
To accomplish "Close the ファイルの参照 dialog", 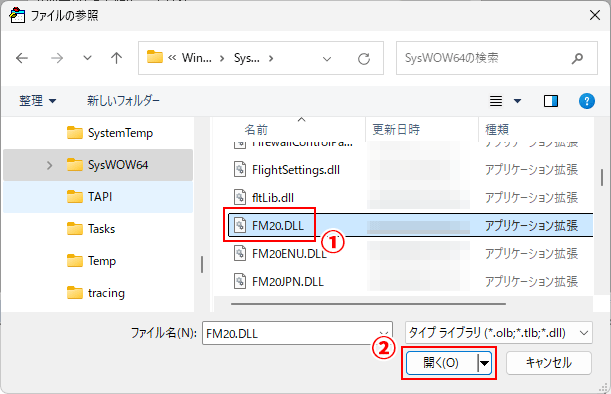I will tap(595, 15).
